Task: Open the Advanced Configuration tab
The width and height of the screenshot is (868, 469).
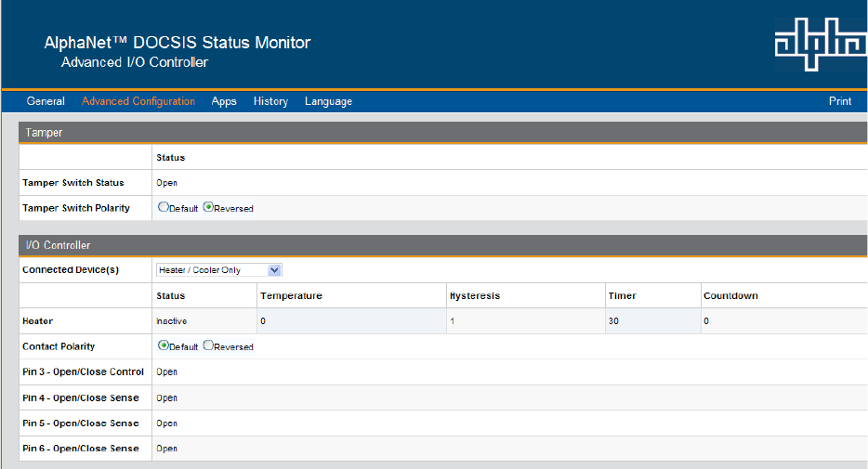Action: [x=138, y=101]
